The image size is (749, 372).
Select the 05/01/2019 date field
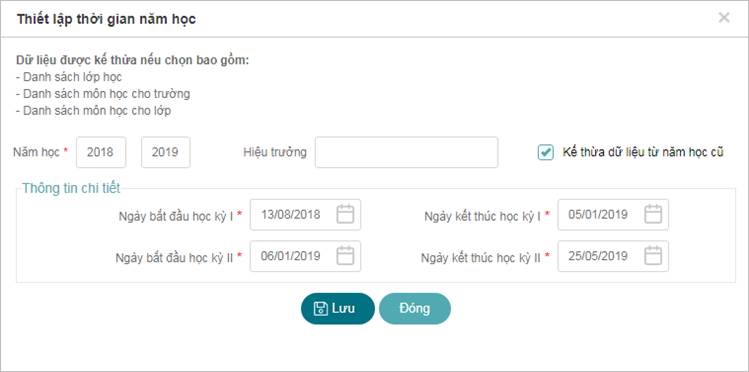pos(613,214)
